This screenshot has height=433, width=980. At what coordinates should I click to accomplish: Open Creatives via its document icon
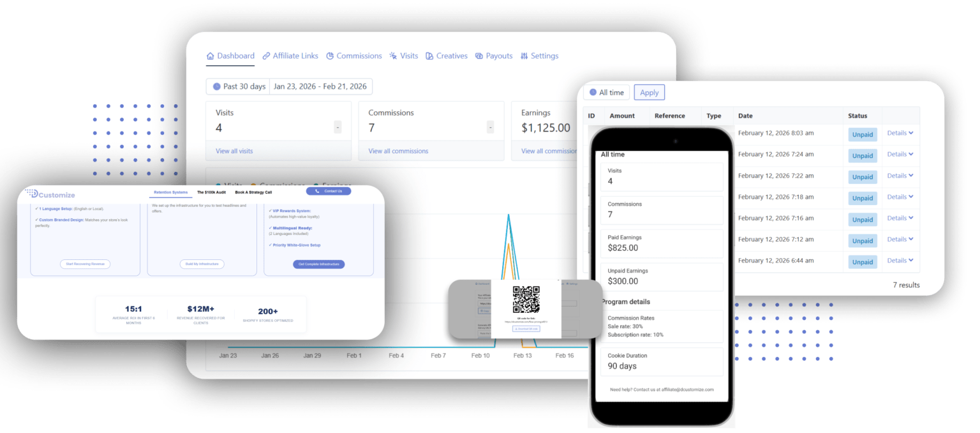(430, 56)
